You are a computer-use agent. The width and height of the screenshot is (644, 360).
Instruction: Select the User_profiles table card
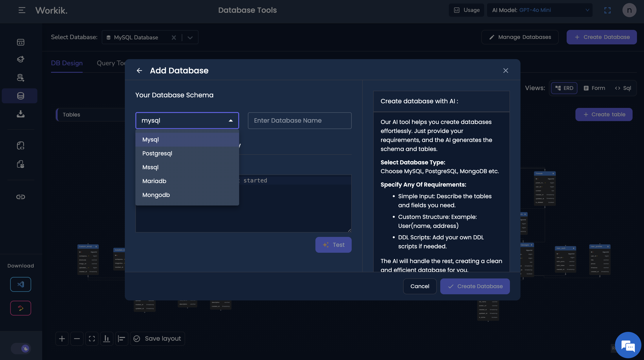[x=600, y=260]
